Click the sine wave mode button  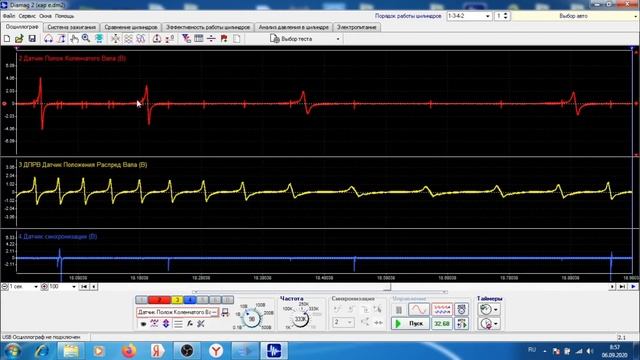(419, 309)
